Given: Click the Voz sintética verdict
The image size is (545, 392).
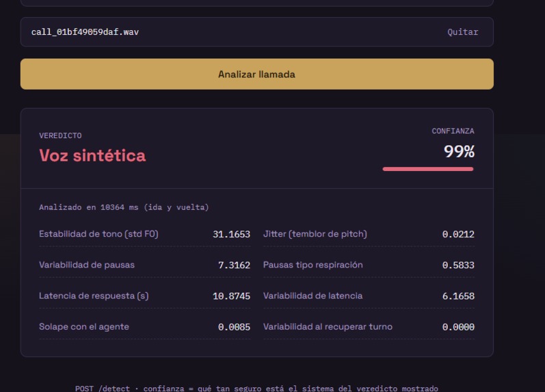Looking at the screenshot, I should (x=92, y=155).
